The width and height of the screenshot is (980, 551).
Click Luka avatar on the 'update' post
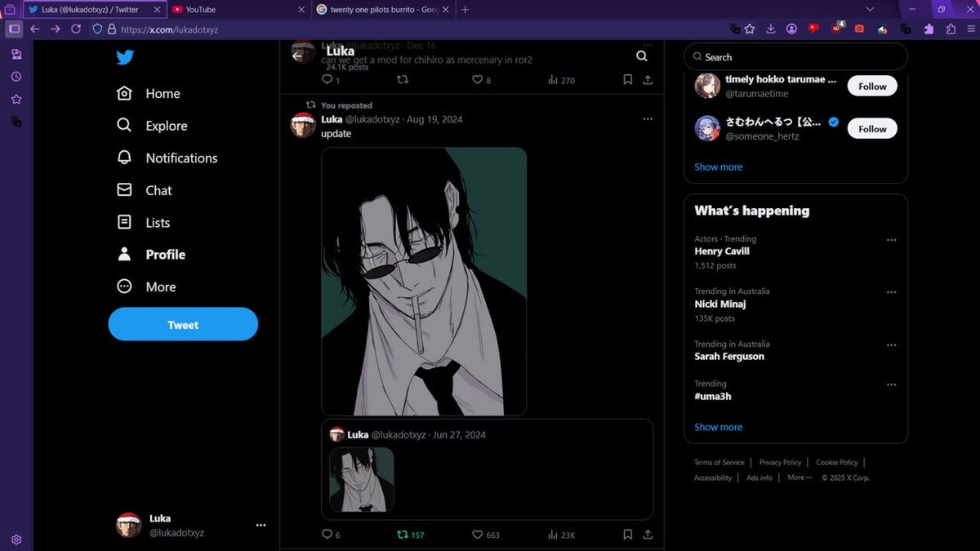coord(304,125)
